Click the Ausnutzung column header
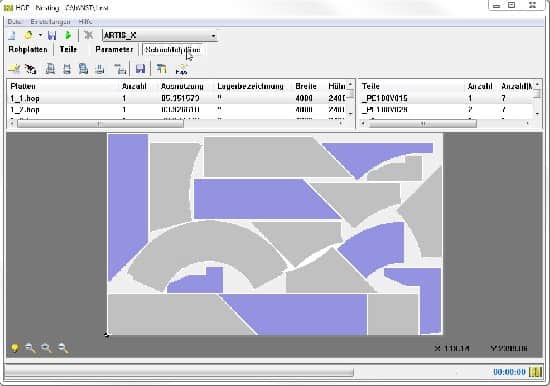The width and height of the screenshot is (550, 386). click(x=182, y=86)
